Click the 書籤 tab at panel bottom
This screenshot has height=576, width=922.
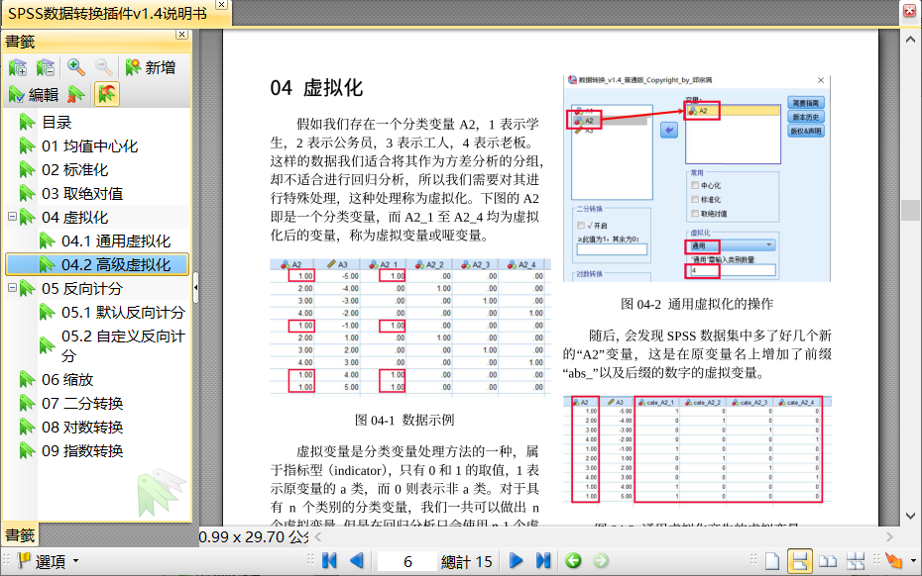19,535
